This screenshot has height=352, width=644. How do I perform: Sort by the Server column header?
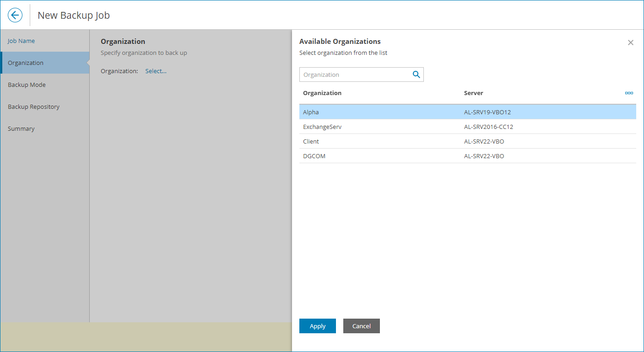click(474, 93)
